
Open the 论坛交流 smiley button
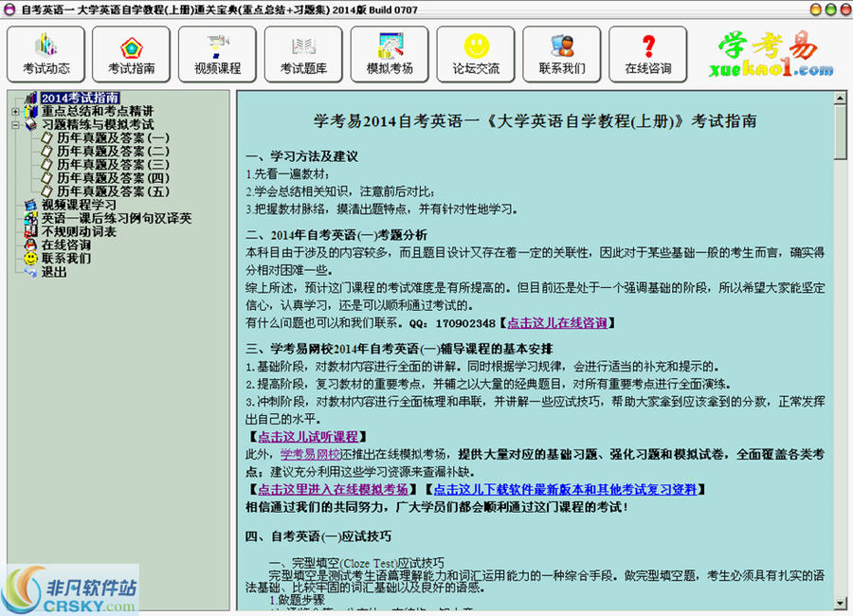476,54
